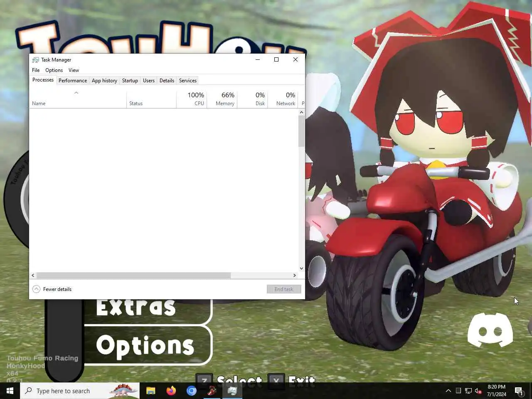Image resolution: width=532 pixels, height=399 pixels.
Task: Click the horizontal scrollbar thumb
Action: pos(133,275)
